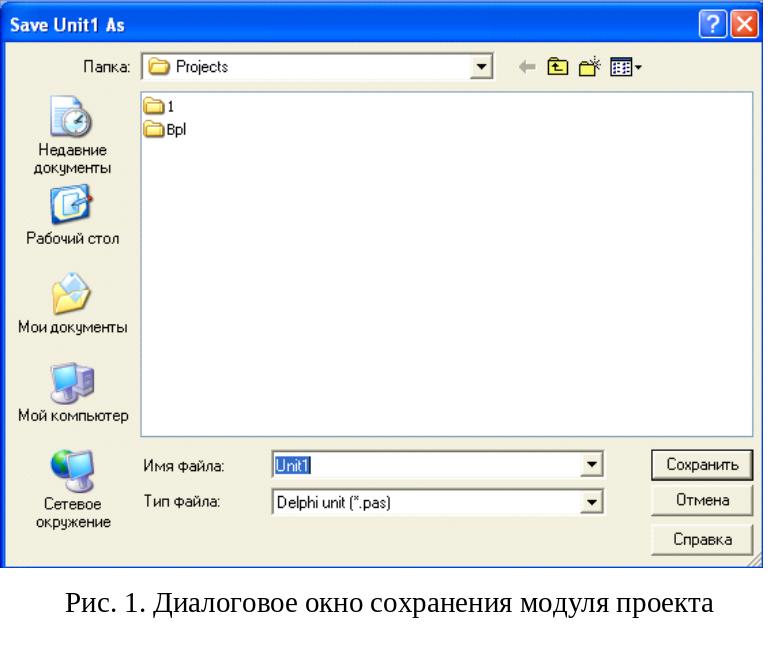
Task: Go up one folder level
Action: [x=557, y=66]
